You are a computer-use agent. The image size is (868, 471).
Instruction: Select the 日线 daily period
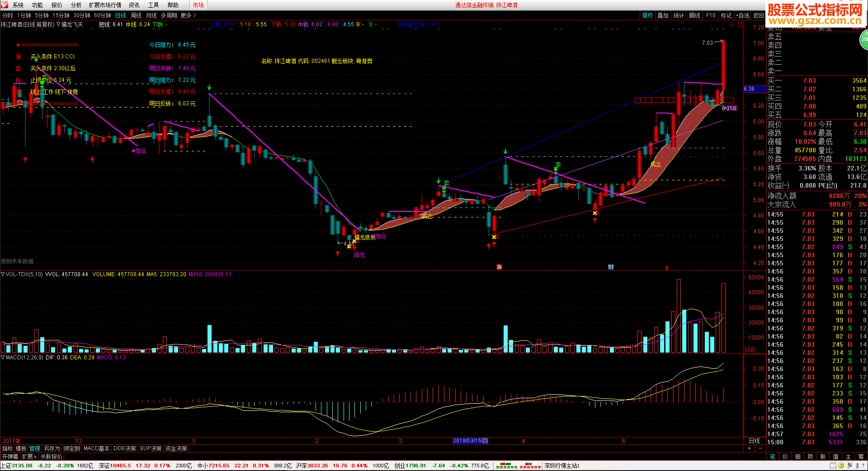[x=121, y=15]
